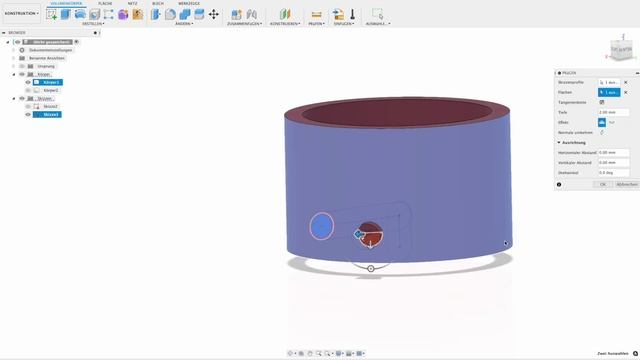The width and height of the screenshot is (640, 360).
Task: Click the Measure icon in Prüfen
Action: pos(316,14)
